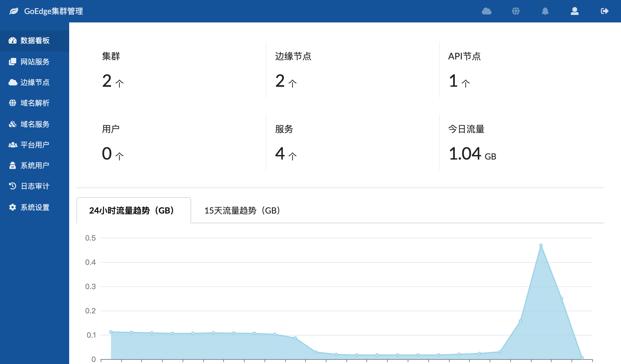621x364 pixels.
Task: Click the dashboard gauge icon beside 数据看板
Action: pyautogui.click(x=12, y=41)
